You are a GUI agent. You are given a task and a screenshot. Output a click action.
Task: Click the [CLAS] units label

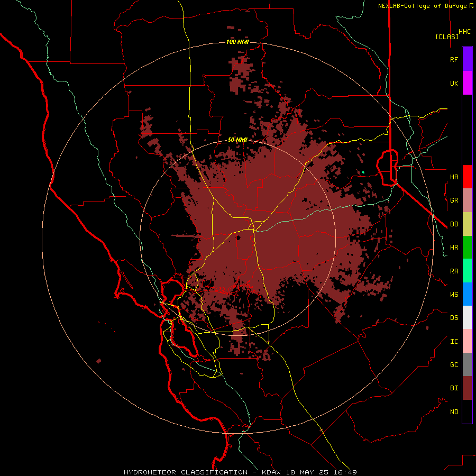point(447,36)
